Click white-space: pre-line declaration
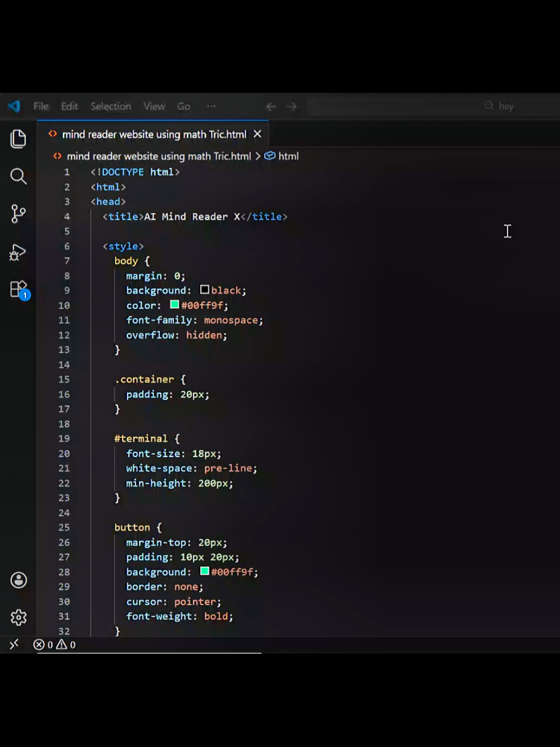Viewport: 560px width, 747px height. tap(191, 468)
